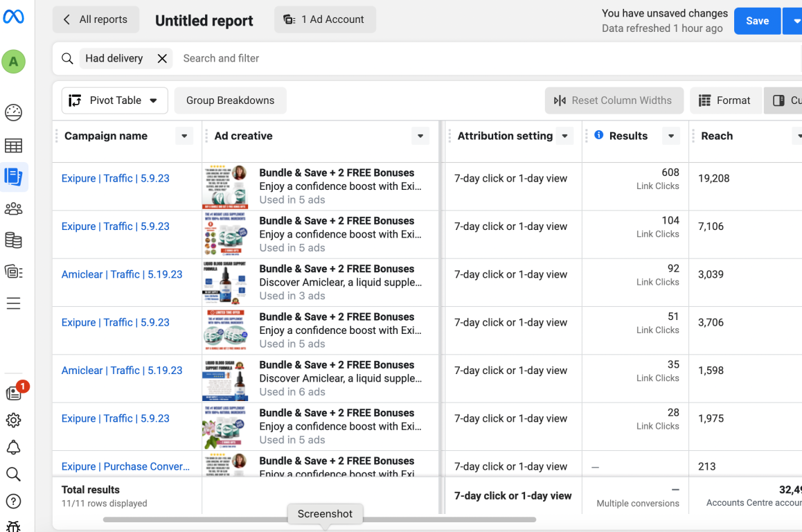Open Ad creative column dropdown arrow
This screenshot has height=532, width=802.
tap(420, 136)
